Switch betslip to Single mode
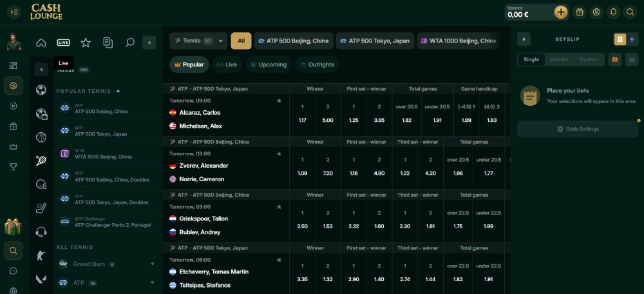644x294 pixels. [x=531, y=59]
